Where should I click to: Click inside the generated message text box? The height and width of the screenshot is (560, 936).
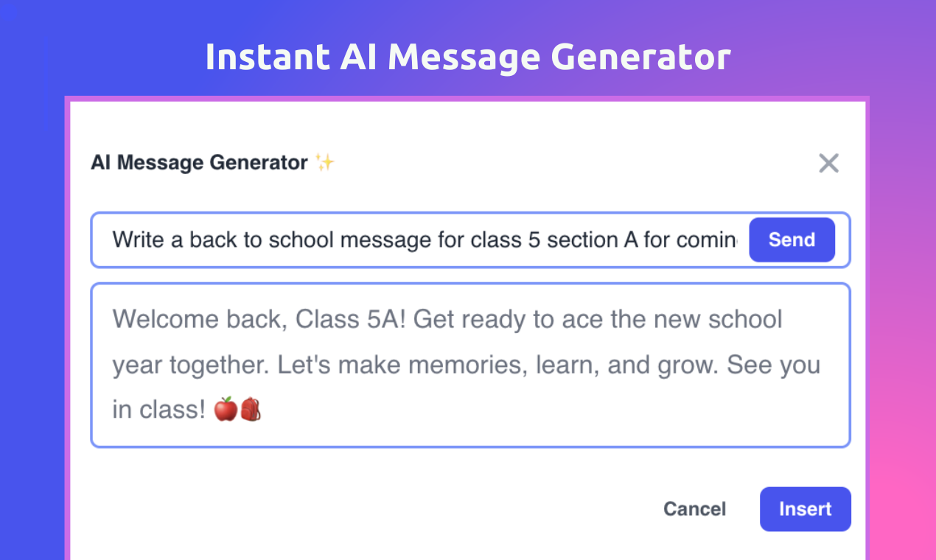[x=470, y=365]
